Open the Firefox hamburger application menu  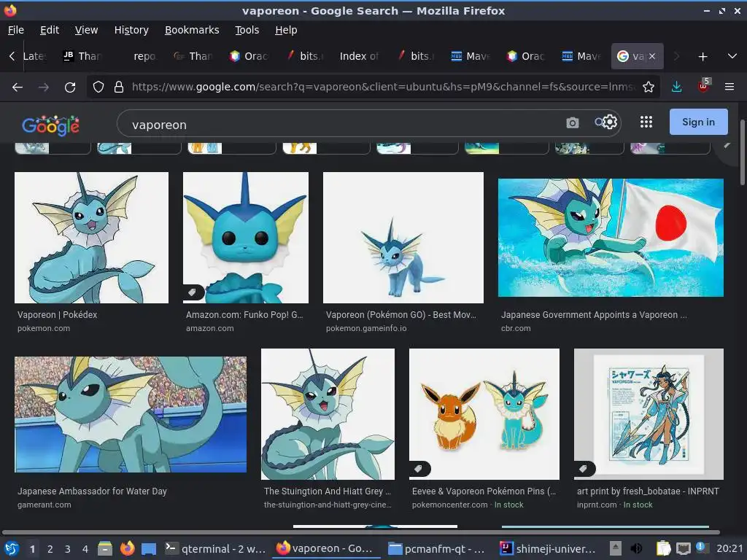click(x=729, y=87)
